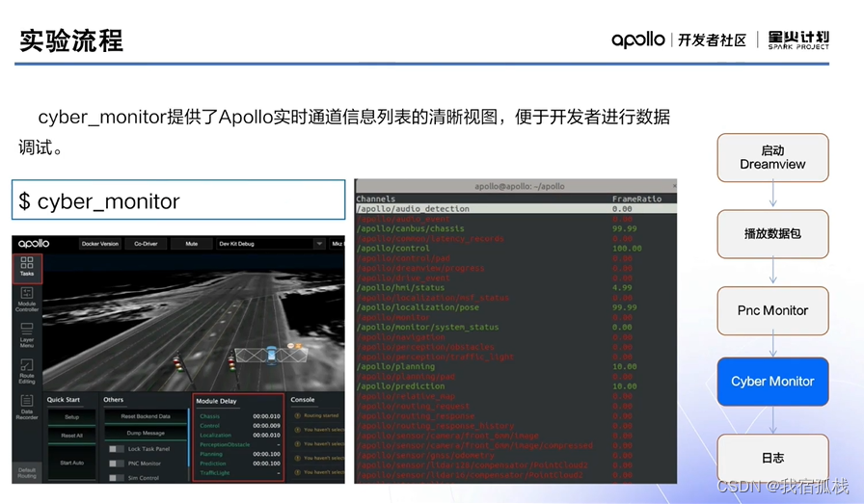This screenshot has width=864, height=504.
Task: Click the apollo@apollo terminal title bar
Action: tap(516, 186)
